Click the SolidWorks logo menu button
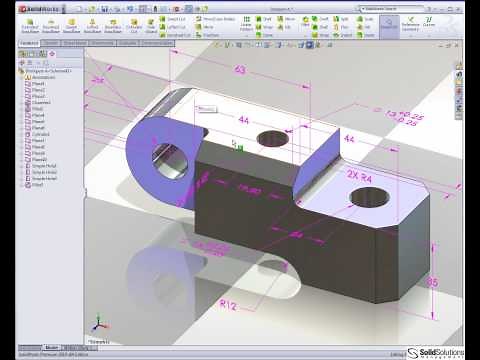Viewport: 480px width, 360px height. coord(40,9)
